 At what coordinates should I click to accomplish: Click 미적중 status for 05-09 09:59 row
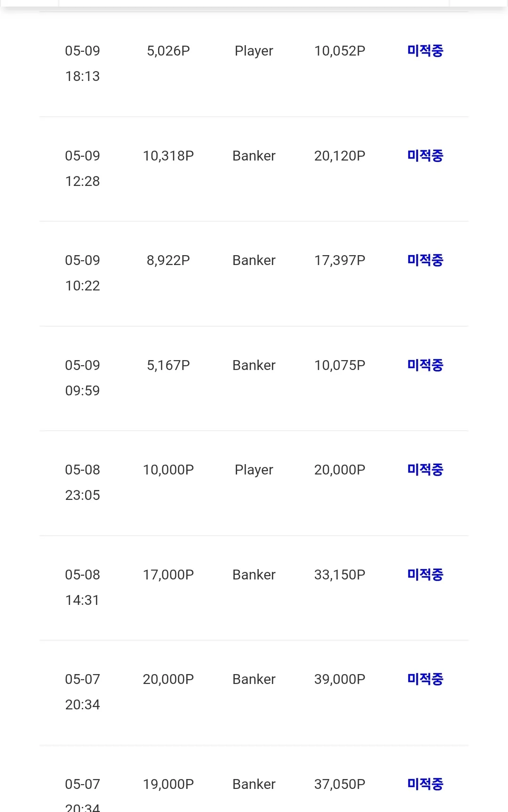click(x=425, y=365)
